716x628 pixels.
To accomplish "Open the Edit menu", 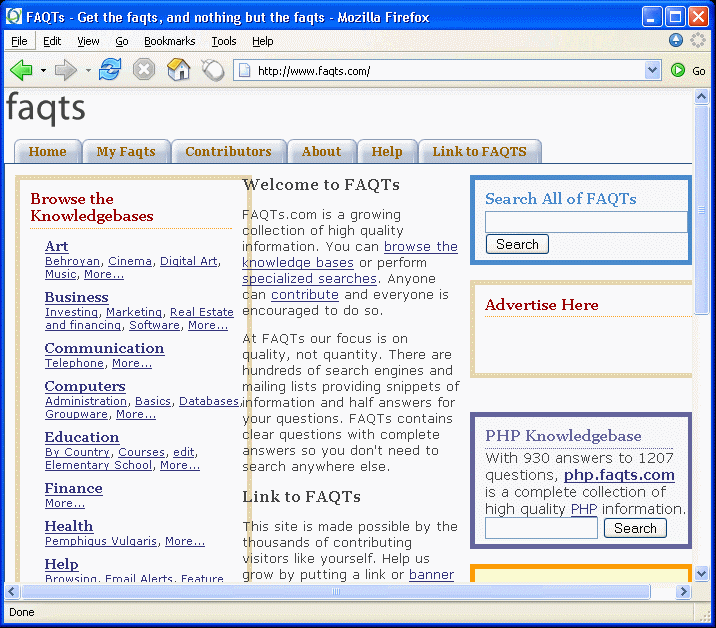I will click(x=52, y=42).
